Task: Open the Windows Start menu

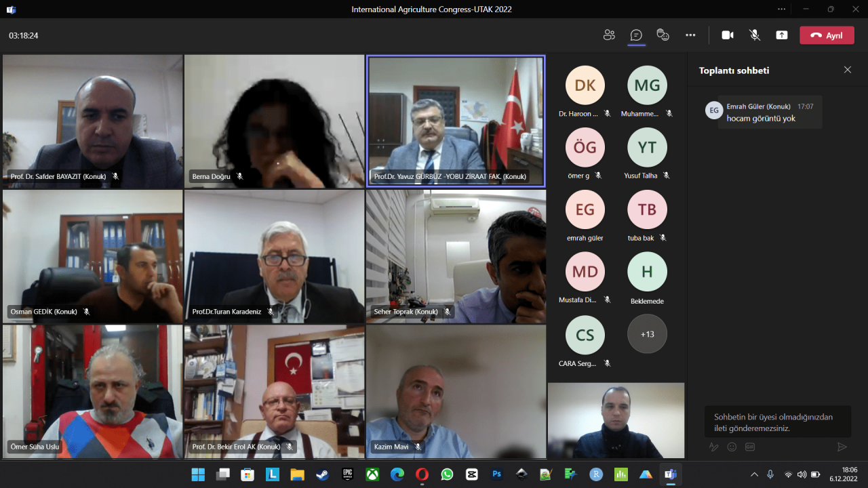Action: tap(198, 474)
